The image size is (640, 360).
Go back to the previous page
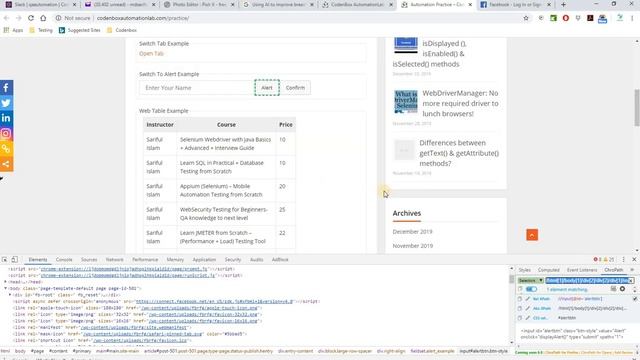(6, 18)
